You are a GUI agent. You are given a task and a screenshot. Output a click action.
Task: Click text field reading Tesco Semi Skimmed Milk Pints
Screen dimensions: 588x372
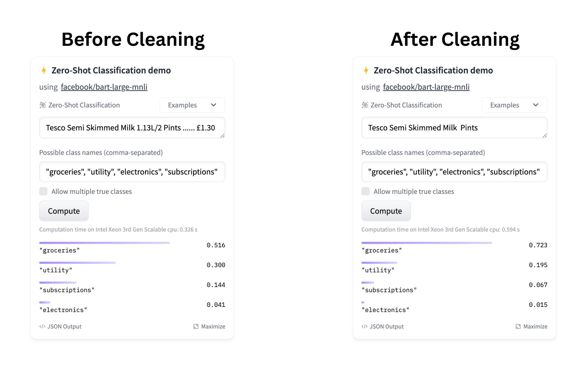(x=454, y=128)
